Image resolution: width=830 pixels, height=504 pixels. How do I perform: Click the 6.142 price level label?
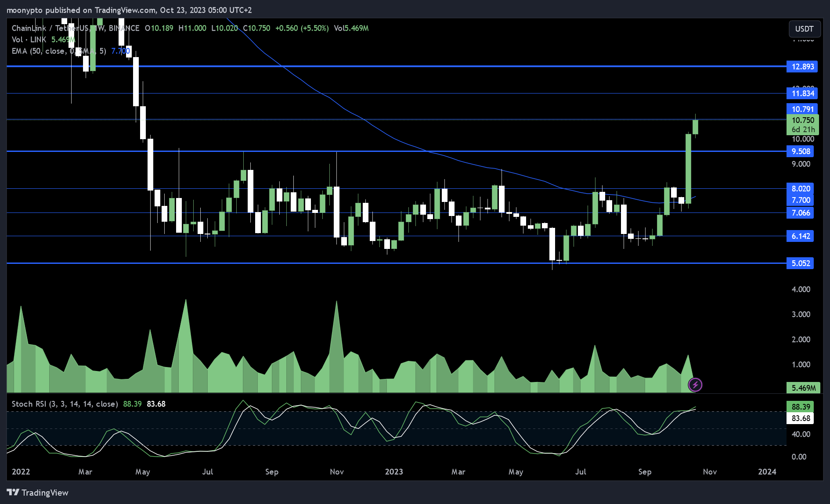click(800, 236)
